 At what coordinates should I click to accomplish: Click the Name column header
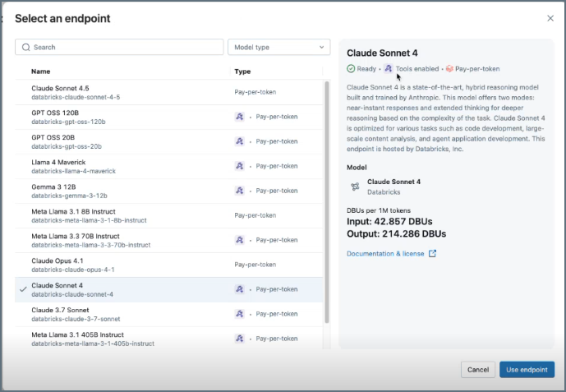pos(41,71)
